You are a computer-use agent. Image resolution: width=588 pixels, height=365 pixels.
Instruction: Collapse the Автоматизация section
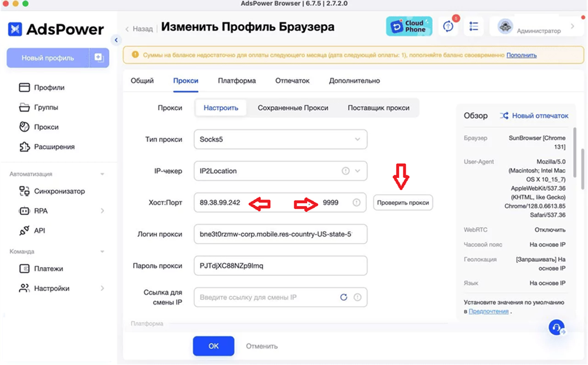click(x=102, y=174)
